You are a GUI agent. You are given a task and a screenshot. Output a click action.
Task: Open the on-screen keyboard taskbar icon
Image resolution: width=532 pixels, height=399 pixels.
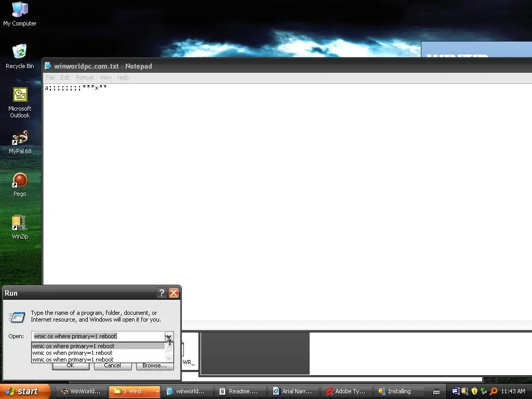436,392
